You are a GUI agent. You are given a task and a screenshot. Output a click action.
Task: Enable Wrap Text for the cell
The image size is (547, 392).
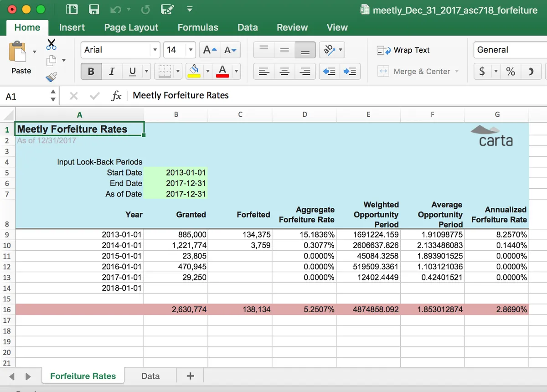coord(403,50)
